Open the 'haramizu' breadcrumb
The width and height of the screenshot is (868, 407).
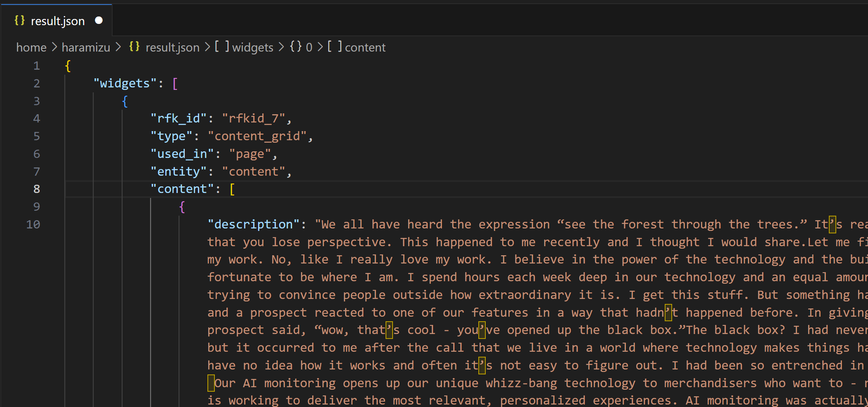pyautogui.click(x=86, y=47)
